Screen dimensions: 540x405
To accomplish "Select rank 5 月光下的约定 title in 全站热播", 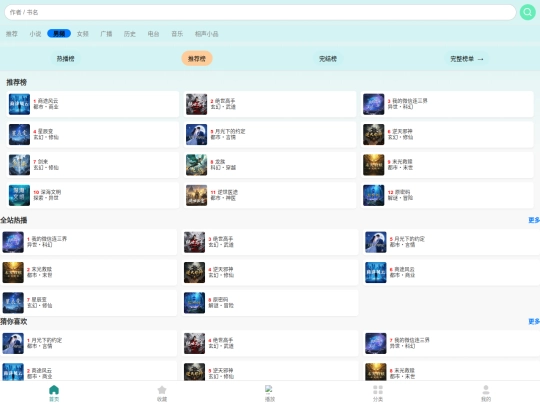I will tap(409, 239).
